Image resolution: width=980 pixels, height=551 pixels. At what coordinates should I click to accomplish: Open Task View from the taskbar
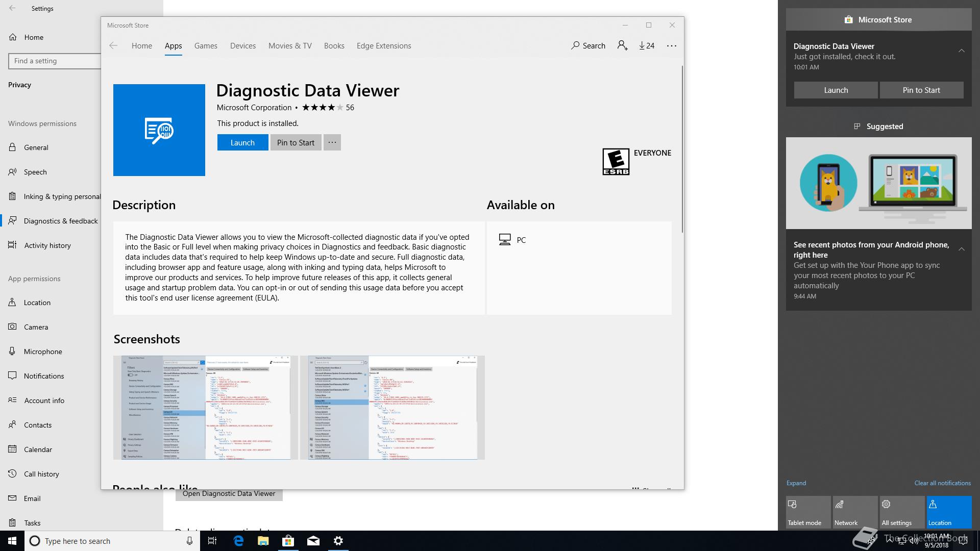[x=212, y=541]
